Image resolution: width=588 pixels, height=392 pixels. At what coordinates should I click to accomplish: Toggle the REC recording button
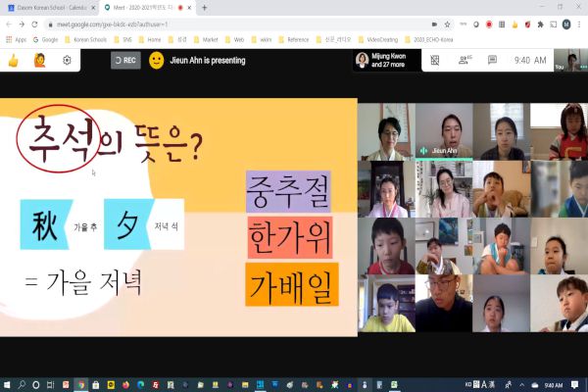point(124,61)
